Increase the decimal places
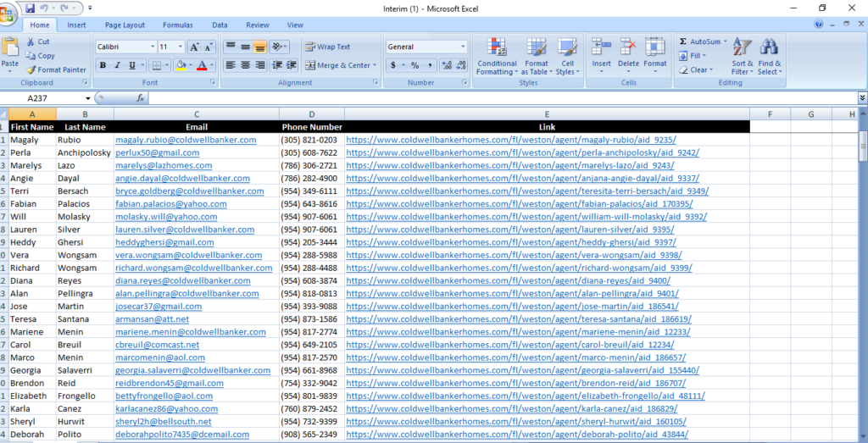The image size is (868, 443). (447, 65)
